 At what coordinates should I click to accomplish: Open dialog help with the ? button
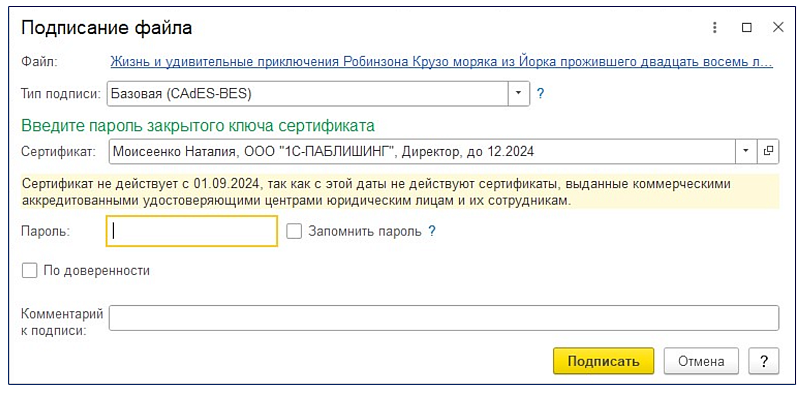pos(764,361)
